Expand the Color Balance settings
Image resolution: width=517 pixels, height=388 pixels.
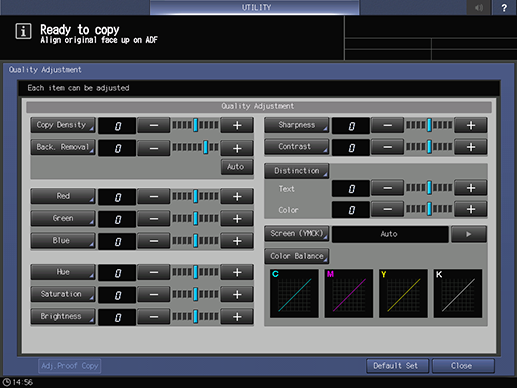click(x=297, y=256)
